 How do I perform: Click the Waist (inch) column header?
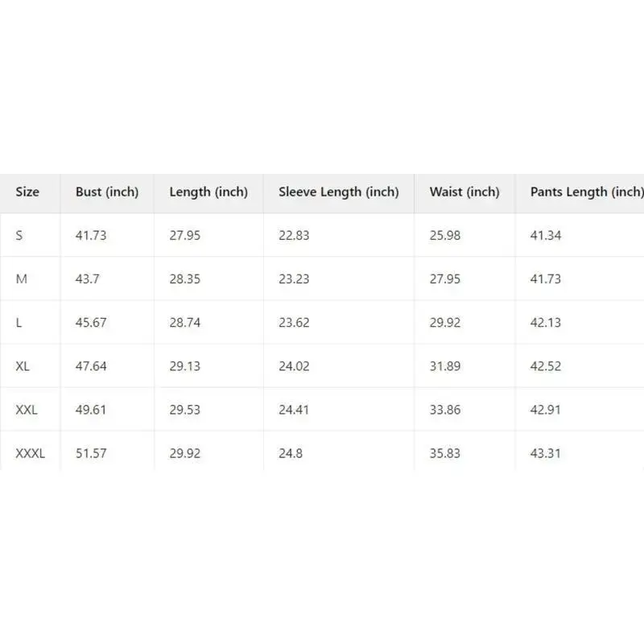[x=464, y=192]
